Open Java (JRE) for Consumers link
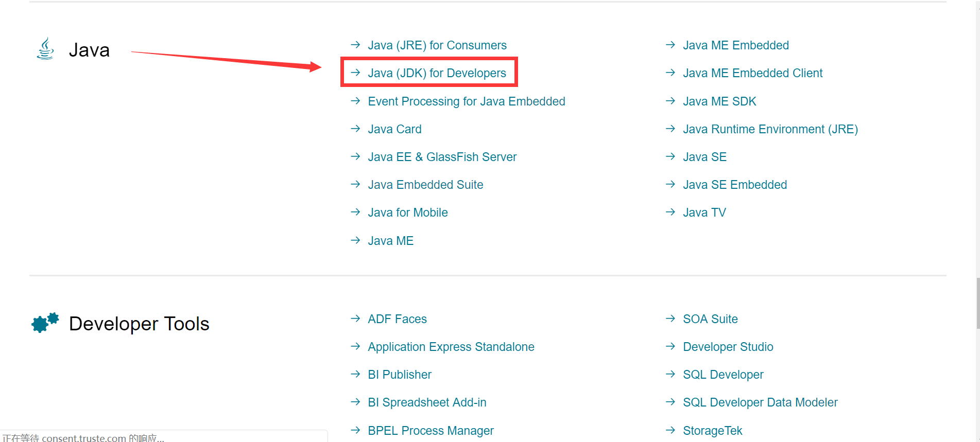This screenshot has height=442, width=980. [437, 45]
